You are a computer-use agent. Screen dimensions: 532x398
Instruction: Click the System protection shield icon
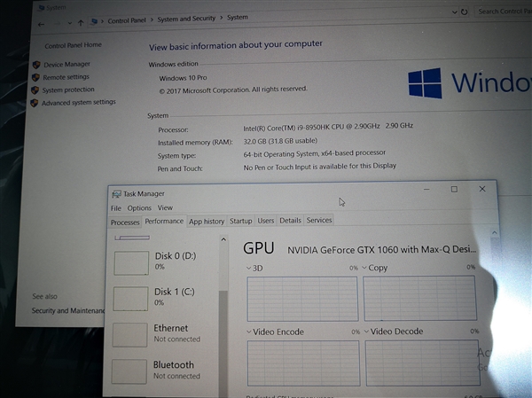35,90
